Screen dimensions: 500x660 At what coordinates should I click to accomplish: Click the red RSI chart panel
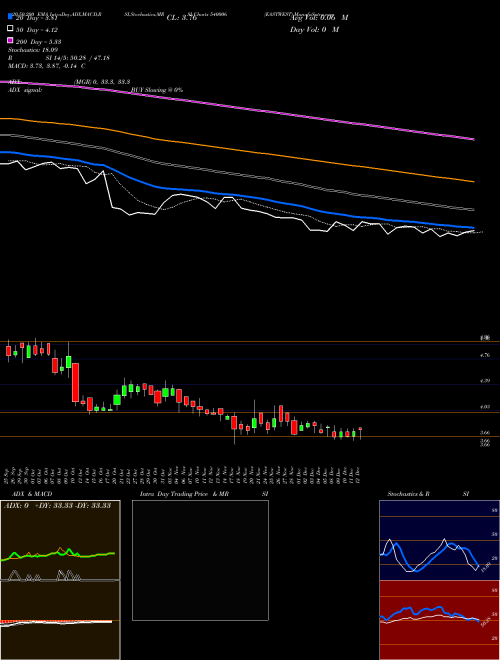(439, 620)
